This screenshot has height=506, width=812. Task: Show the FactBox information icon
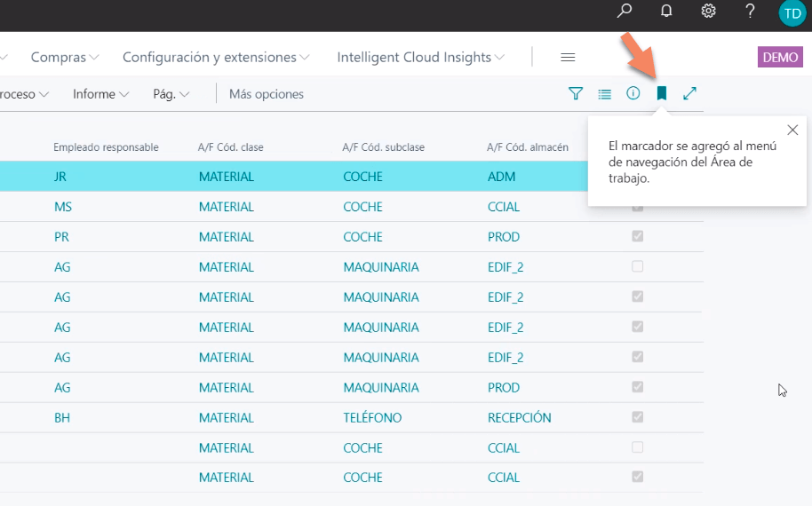tap(633, 93)
